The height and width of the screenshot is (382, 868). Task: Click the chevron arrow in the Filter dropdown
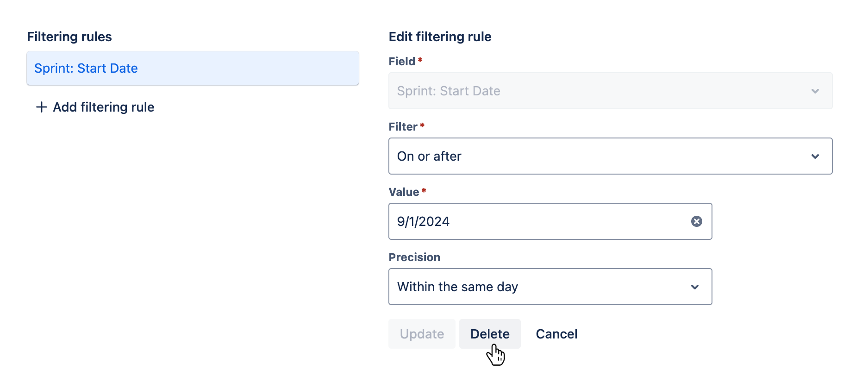pyautogui.click(x=815, y=157)
